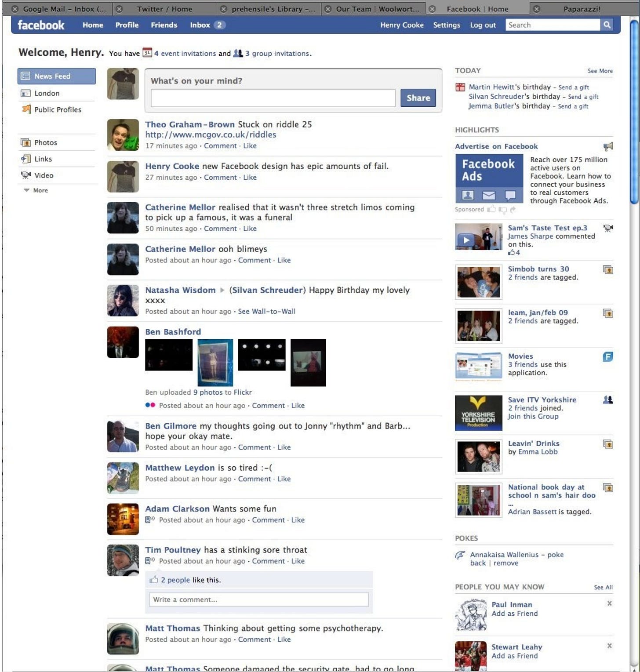Open the Yorkshire Television group thumbnail
Image resolution: width=640 pixels, height=672 pixels.
478,413
